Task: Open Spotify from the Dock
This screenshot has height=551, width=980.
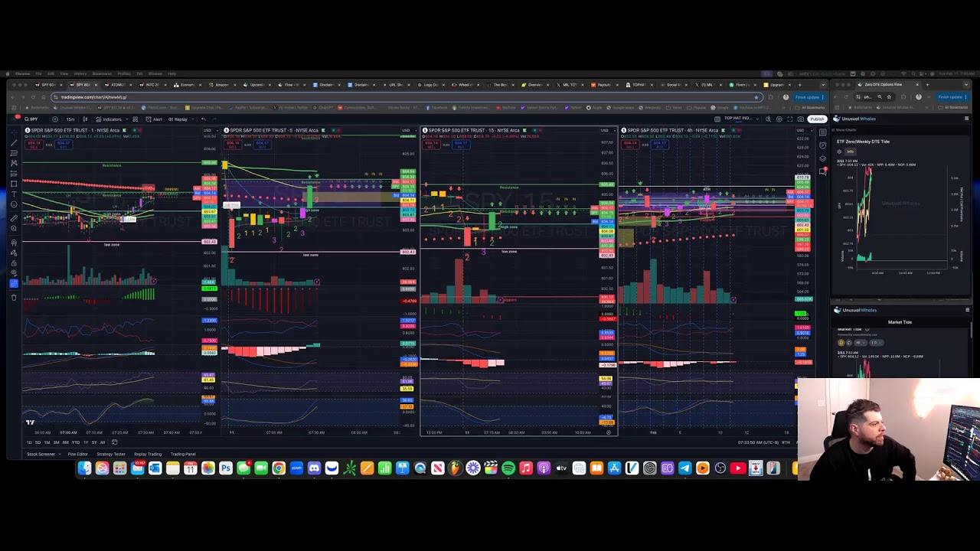Action: point(508,468)
